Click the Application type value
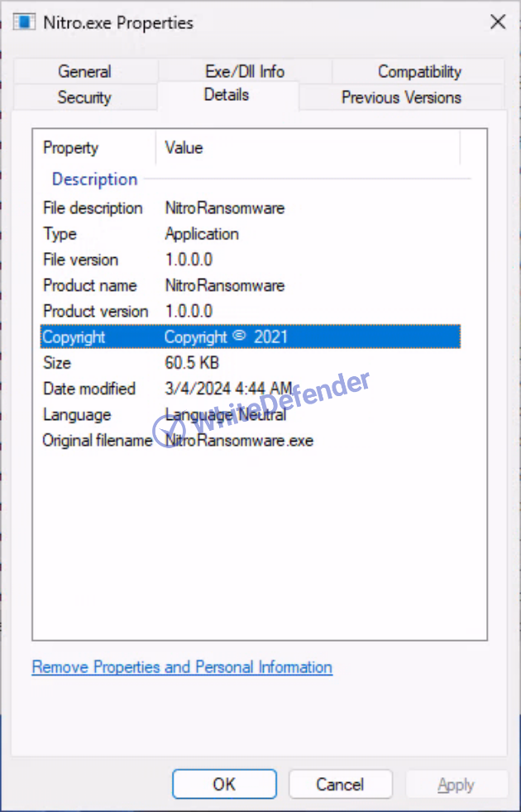The width and height of the screenshot is (521, 812). click(x=202, y=233)
